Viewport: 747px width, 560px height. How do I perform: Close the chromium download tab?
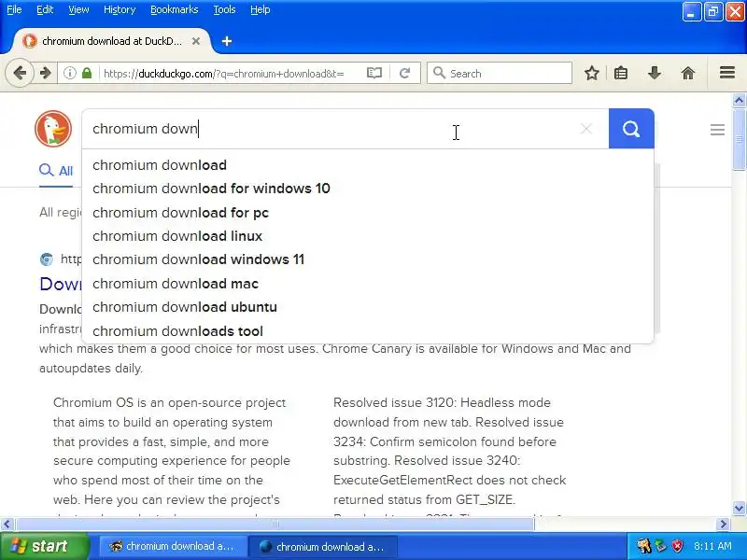[x=196, y=41]
